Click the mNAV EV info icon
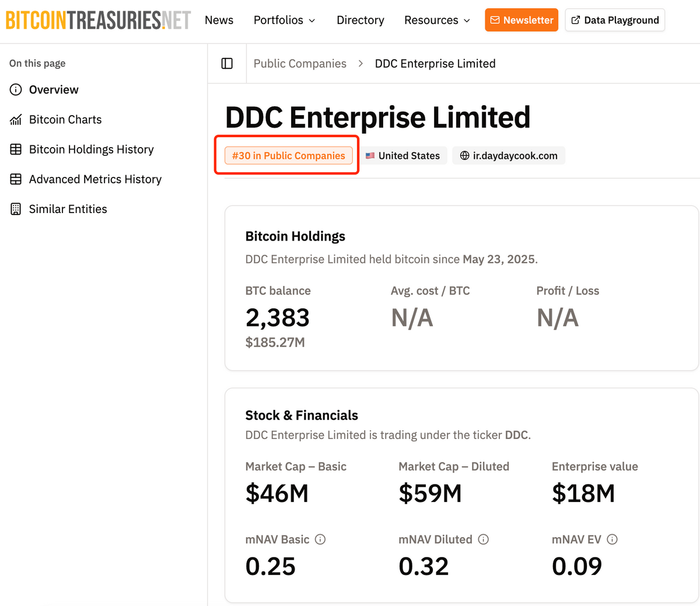 tap(612, 539)
